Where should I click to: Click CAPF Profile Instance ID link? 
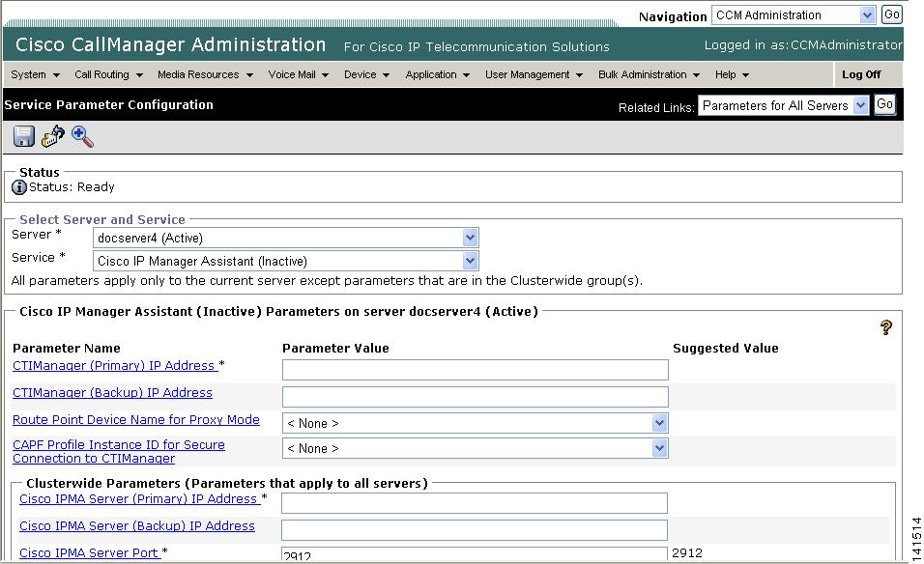pyautogui.click(x=119, y=452)
